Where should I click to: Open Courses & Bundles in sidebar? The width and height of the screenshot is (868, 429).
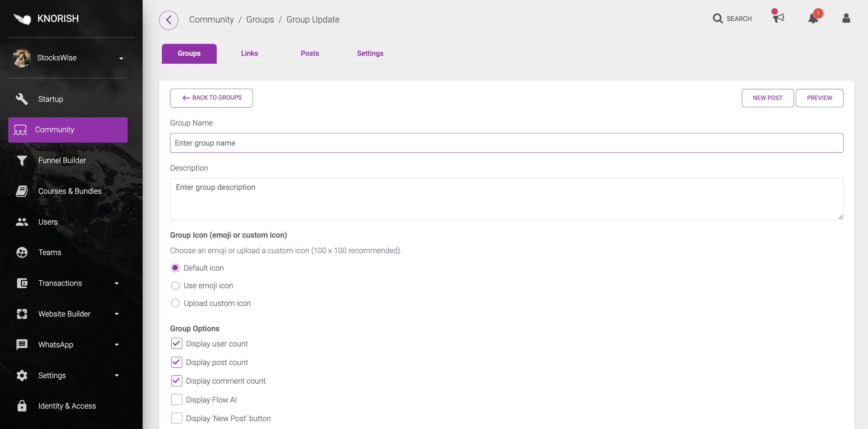(x=68, y=191)
